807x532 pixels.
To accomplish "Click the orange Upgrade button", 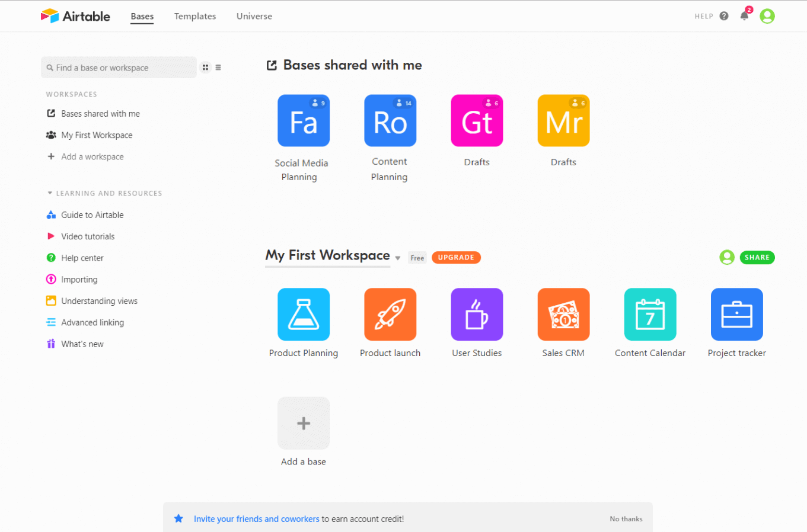I will click(x=455, y=258).
